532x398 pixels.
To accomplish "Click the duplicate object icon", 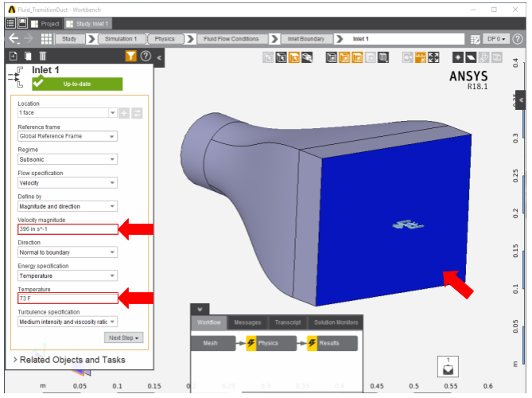I will pyautogui.click(x=28, y=56).
